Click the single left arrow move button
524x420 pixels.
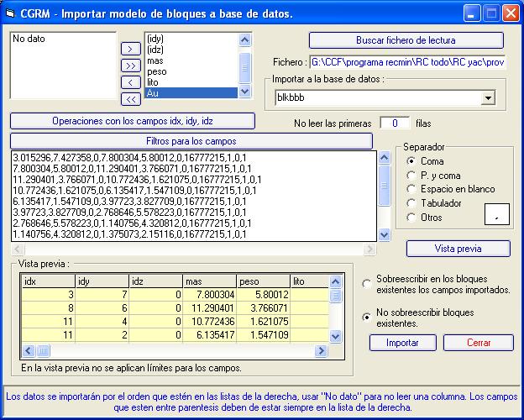click(131, 82)
